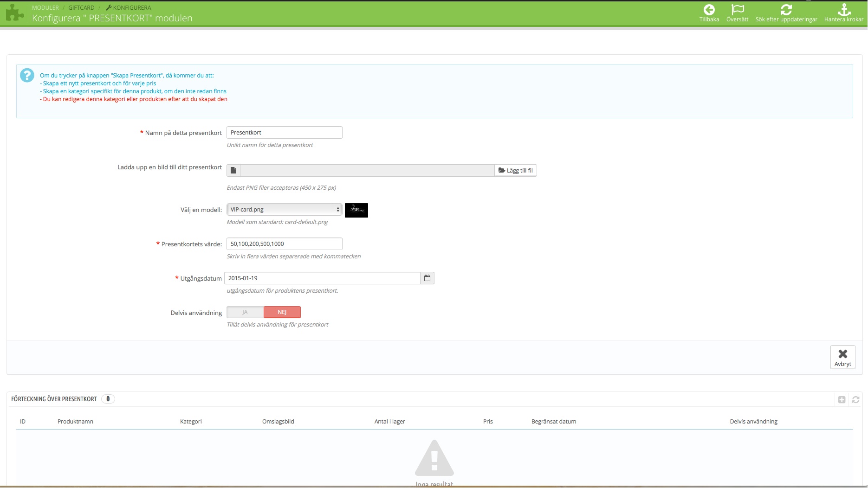This screenshot has width=868, height=488.
Task: Click the VIP card preview thumbnail
Action: tap(356, 210)
